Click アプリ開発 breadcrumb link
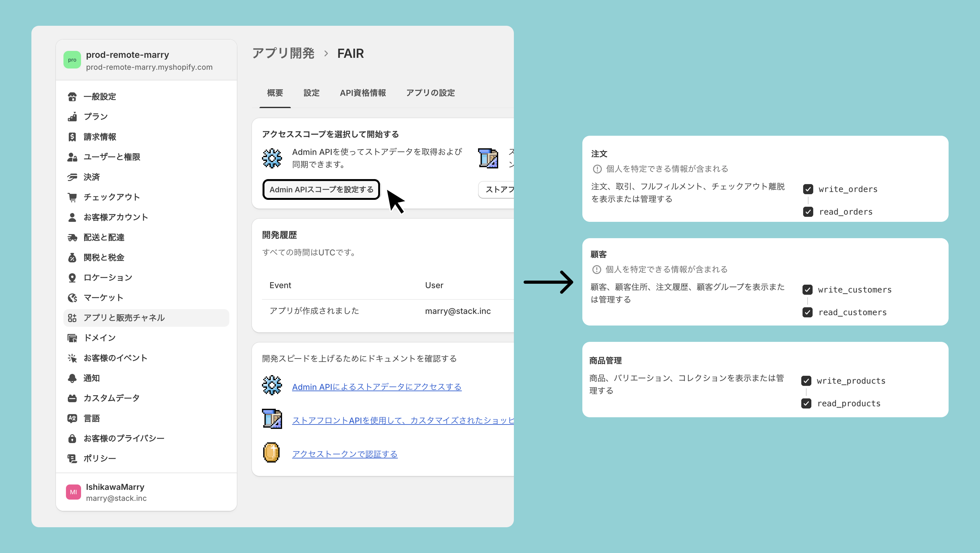The height and width of the screenshot is (553, 980). pos(283,54)
